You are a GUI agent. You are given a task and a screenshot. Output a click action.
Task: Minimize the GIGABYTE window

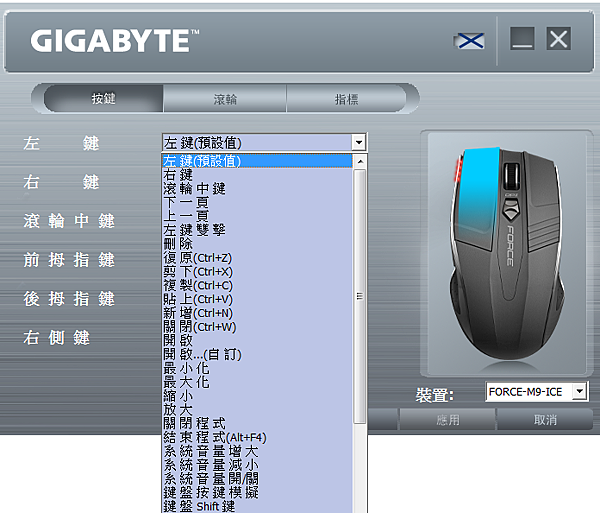pos(522,39)
